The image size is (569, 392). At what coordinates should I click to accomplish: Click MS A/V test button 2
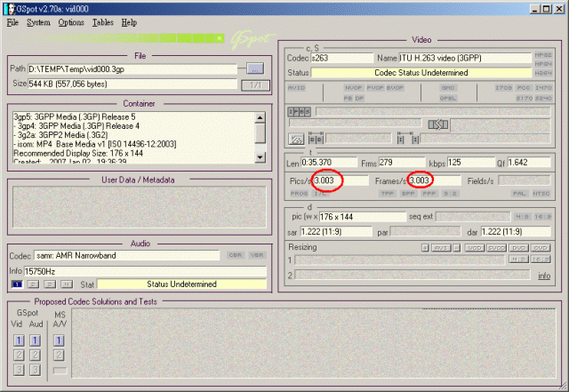tap(59, 355)
